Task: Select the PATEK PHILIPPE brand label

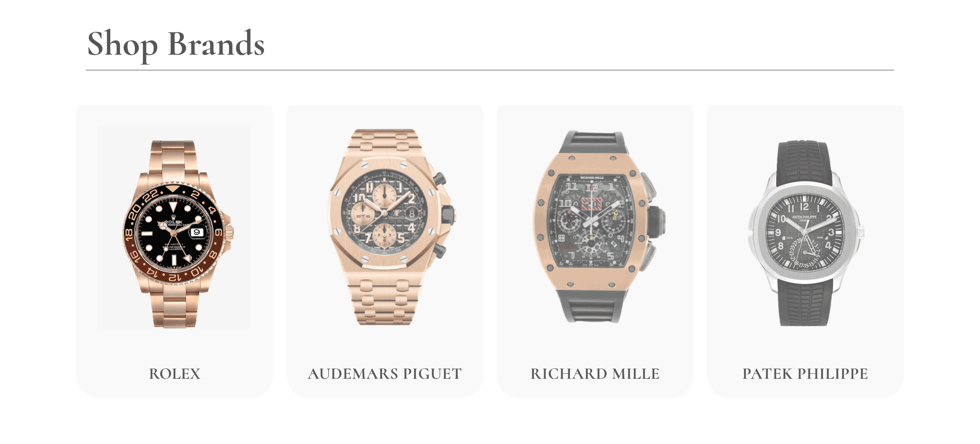Action: click(805, 374)
